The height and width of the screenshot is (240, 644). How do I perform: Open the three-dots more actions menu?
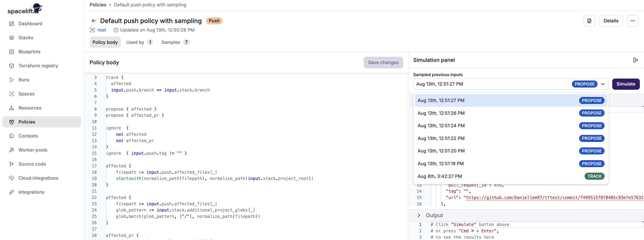pyautogui.click(x=632, y=21)
